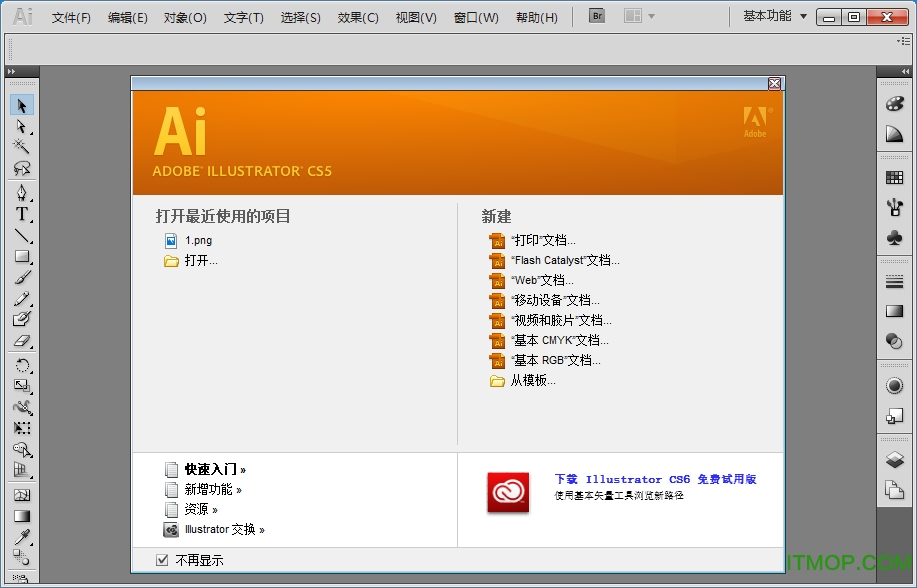Open the 视图(V) menu

(416, 18)
